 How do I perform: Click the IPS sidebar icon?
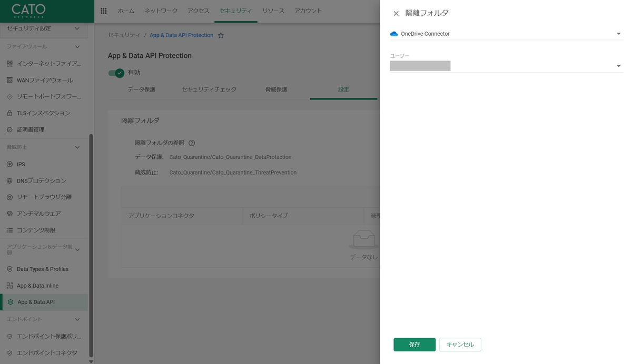9,164
